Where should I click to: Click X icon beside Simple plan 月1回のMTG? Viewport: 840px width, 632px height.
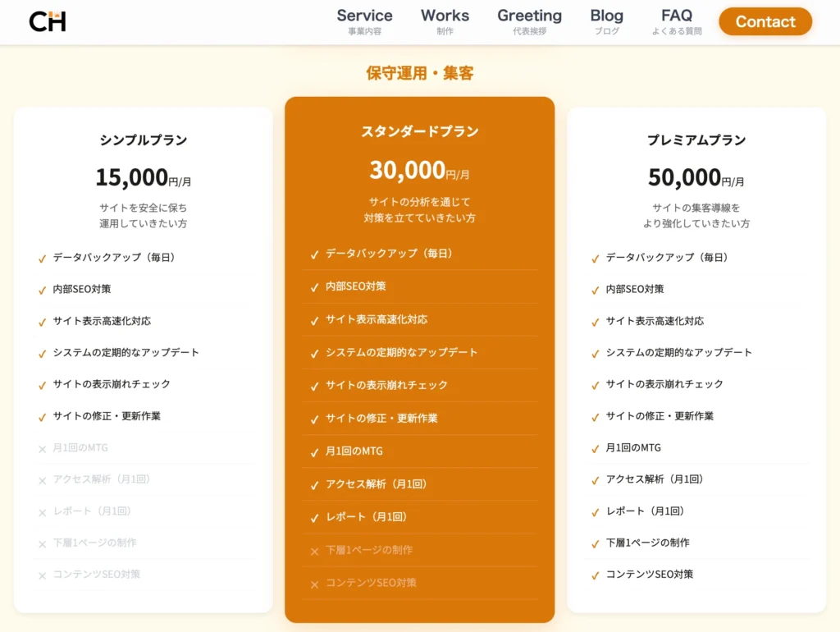[42, 449]
